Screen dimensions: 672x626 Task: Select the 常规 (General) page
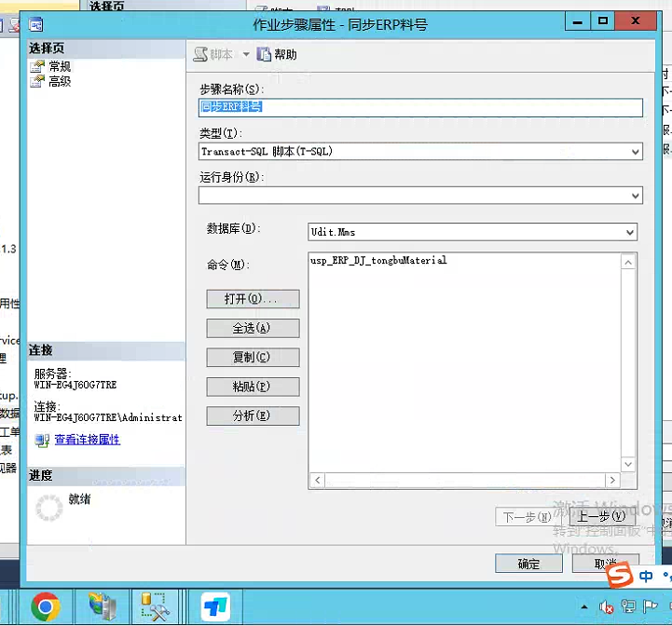pos(60,66)
